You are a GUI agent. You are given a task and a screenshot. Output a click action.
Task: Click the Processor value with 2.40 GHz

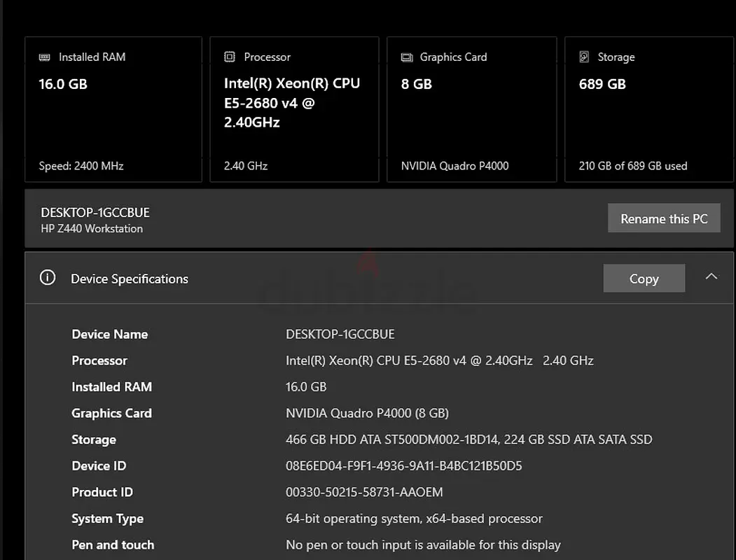tap(439, 360)
